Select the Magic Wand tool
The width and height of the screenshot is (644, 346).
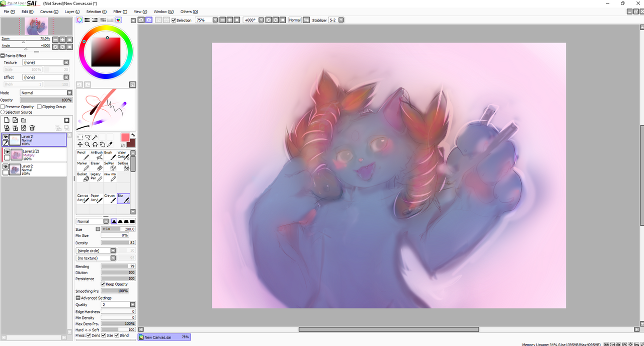pos(95,137)
